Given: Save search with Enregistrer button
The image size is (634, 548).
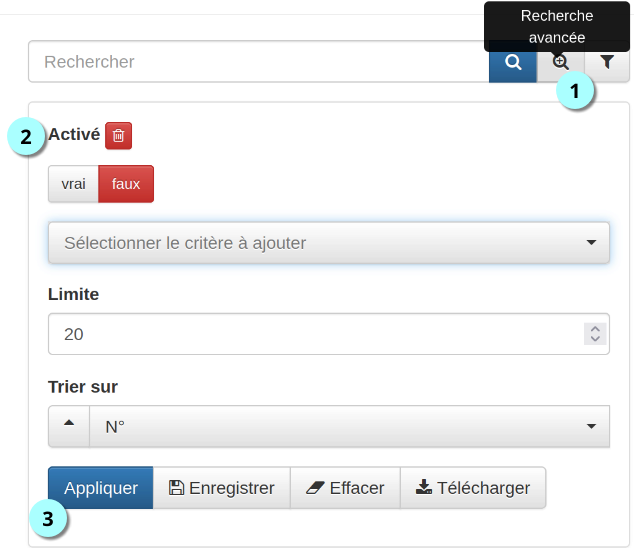Looking at the screenshot, I should click(221, 488).
